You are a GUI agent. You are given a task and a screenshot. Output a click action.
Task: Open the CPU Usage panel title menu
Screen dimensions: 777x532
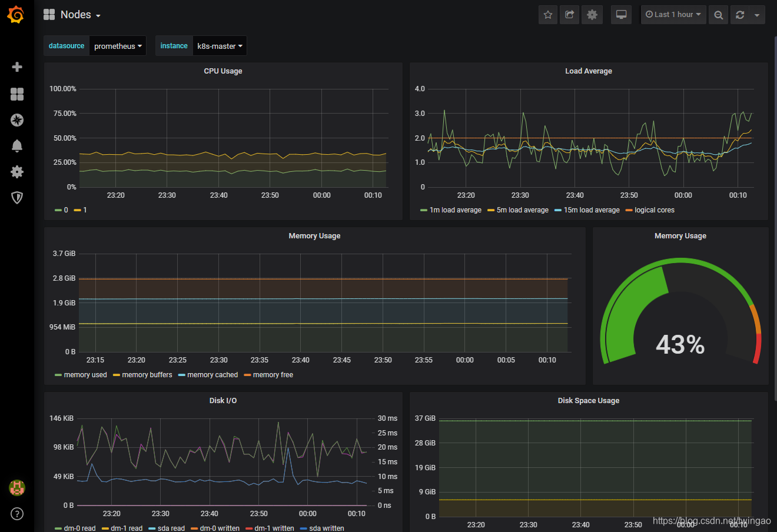tap(223, 71)
